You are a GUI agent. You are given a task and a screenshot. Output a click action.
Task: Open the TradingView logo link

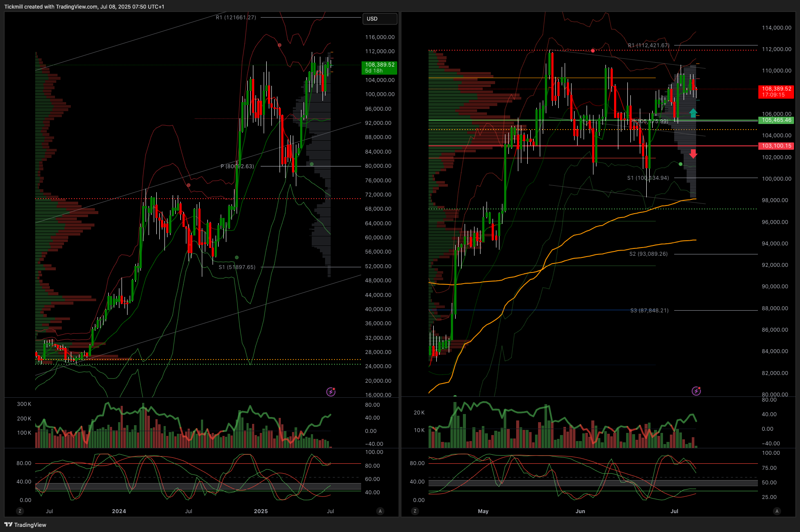(x=25, y=525)
